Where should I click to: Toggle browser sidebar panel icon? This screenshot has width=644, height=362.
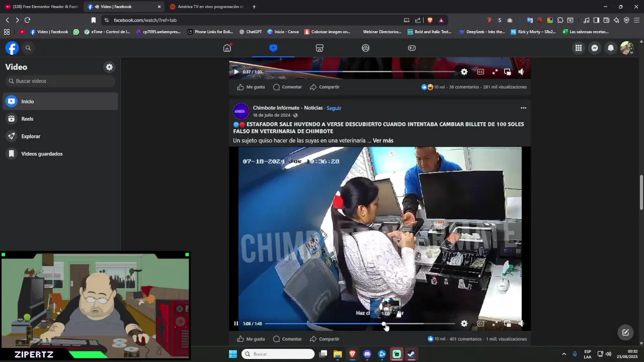pyautogui.click(x=596, y=20)
